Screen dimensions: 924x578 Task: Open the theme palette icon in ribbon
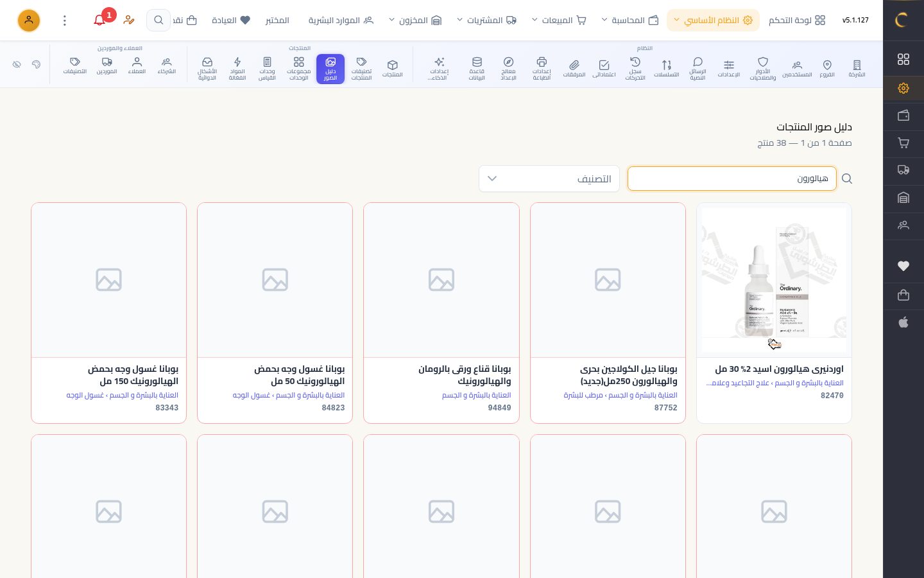coord(36,64)
